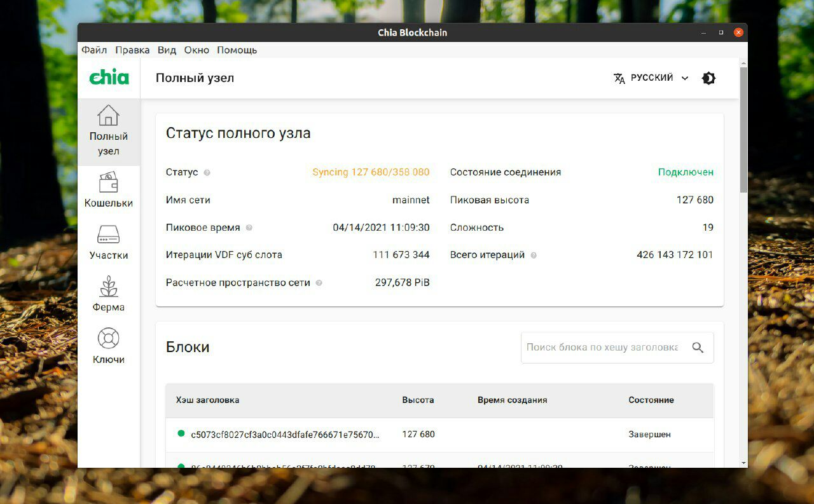Click the Хэш заголовка column header
The height and width of the screenshot is (504, 814).
click(x=207, y=400)
